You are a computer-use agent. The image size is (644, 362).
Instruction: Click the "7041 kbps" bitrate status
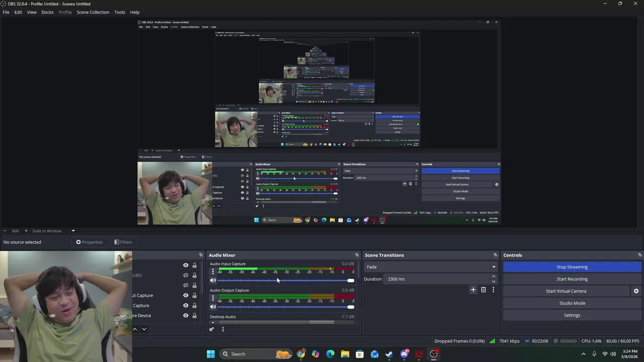click(x=509, y=341)
